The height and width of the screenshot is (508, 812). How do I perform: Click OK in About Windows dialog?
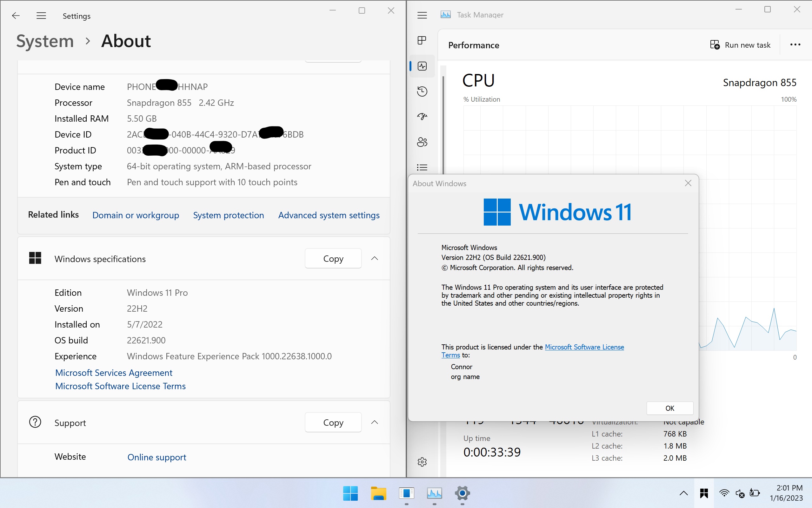point(670,408)
